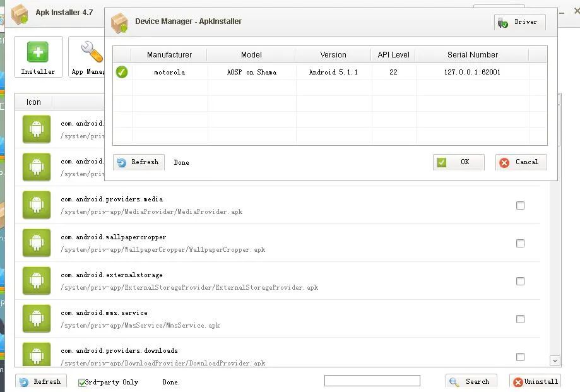580x392 pixels.
Task: Click the Android icon for com.android.externalstorage
Action: click(x=36, y=281)
